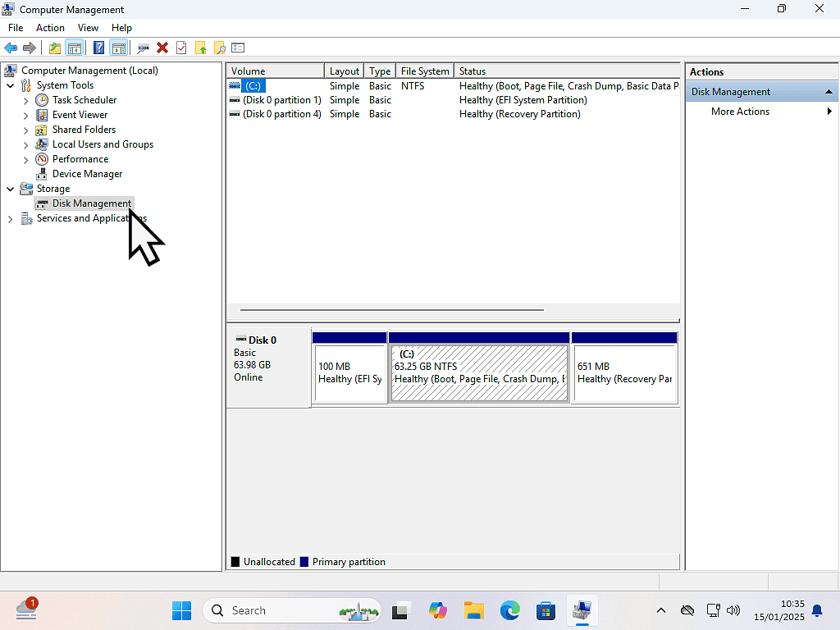Viewport: 840px width, 630px height.
Task: Toggle the Show/Hide Console Tree button
Action: point(74,48)
